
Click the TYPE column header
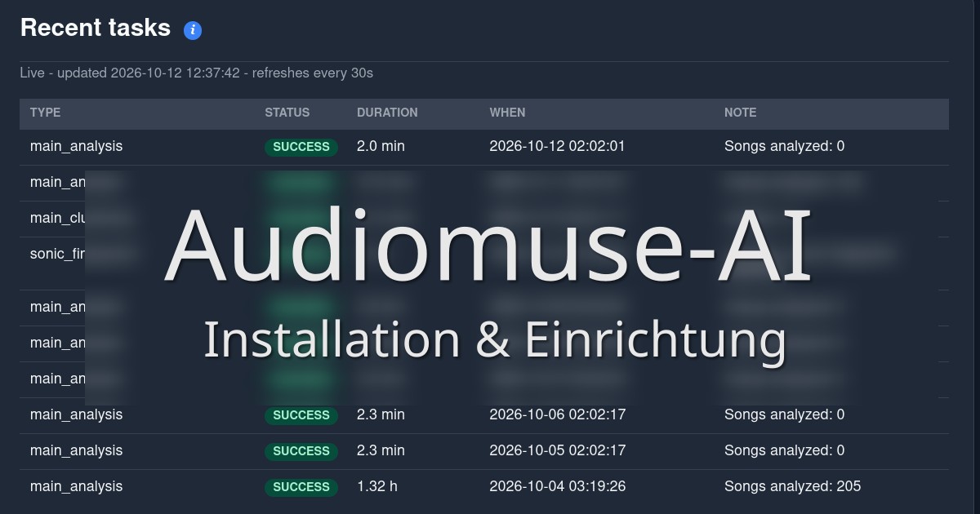(46, 113)
